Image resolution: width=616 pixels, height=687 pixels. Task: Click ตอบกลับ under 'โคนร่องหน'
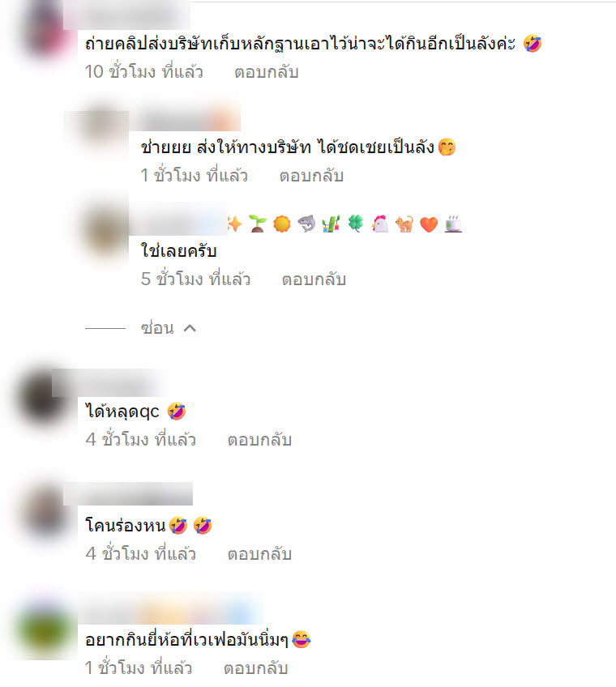(x=259, y=554)
